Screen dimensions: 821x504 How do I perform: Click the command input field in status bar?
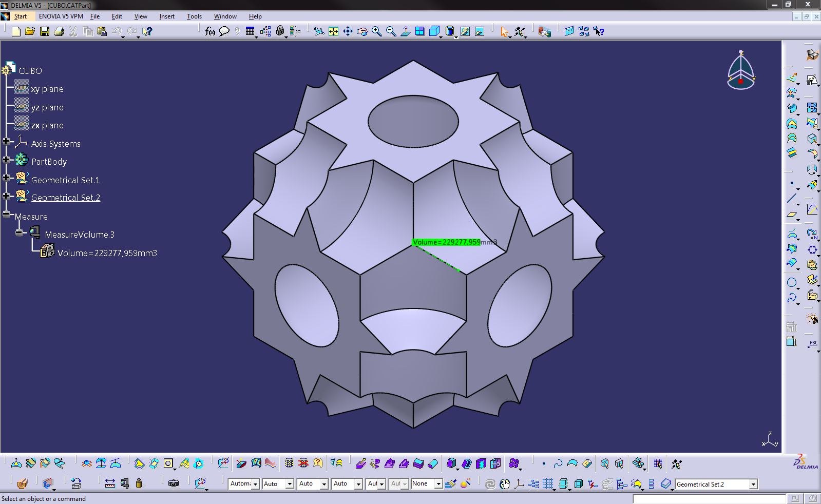[709, 499]
